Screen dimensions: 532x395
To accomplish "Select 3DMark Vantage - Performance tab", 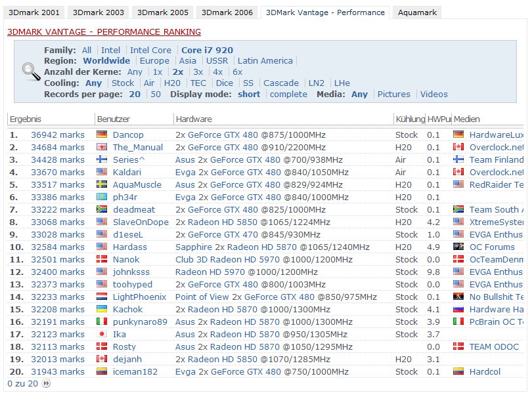I will (325, 12).
